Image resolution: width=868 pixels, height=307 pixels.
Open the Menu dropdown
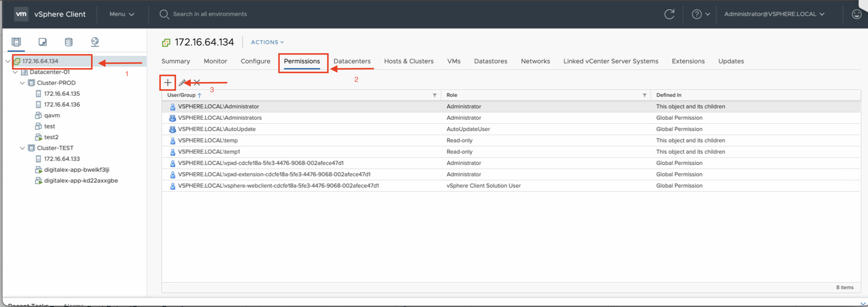[x=122, y=14]
